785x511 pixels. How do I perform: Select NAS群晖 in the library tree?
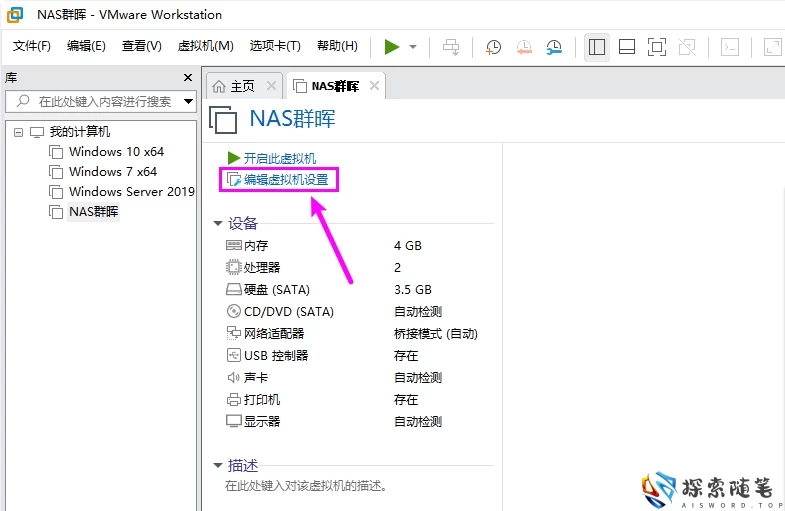point(94,212)
